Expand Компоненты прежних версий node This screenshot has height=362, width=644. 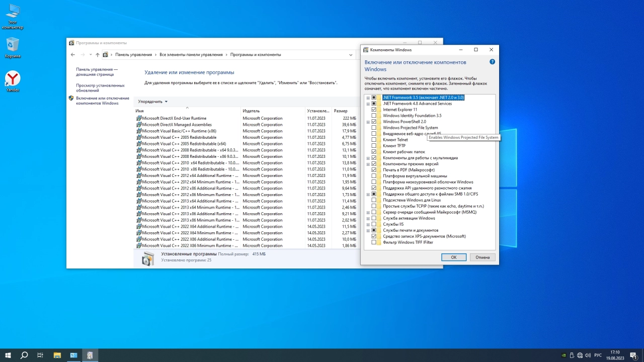tap(368, 164)
